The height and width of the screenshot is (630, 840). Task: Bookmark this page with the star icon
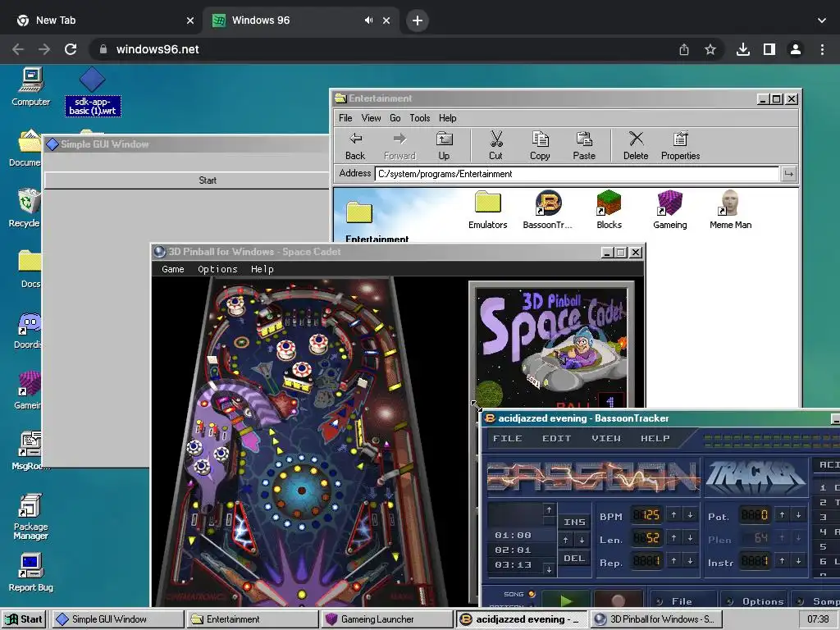click(710, 50)
